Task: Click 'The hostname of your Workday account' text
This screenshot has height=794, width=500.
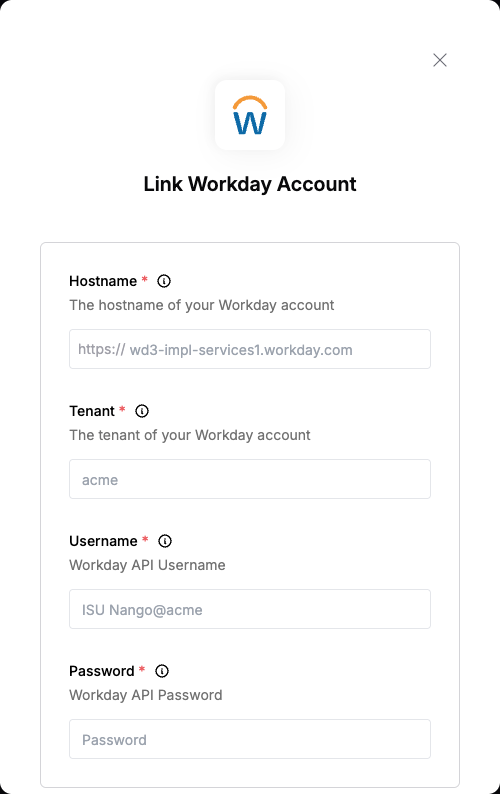Action: tap(202, 305)
